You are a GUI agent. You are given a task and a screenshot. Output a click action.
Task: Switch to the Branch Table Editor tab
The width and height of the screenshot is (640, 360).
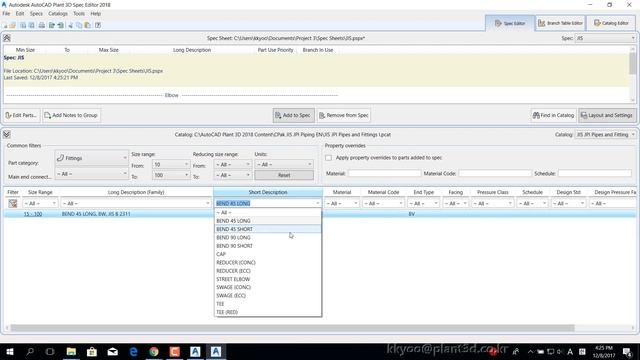560,23
